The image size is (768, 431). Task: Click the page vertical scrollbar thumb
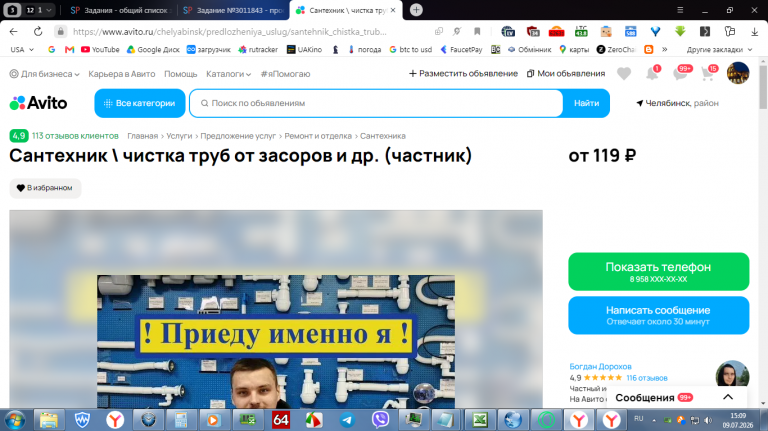pos(763,87)
